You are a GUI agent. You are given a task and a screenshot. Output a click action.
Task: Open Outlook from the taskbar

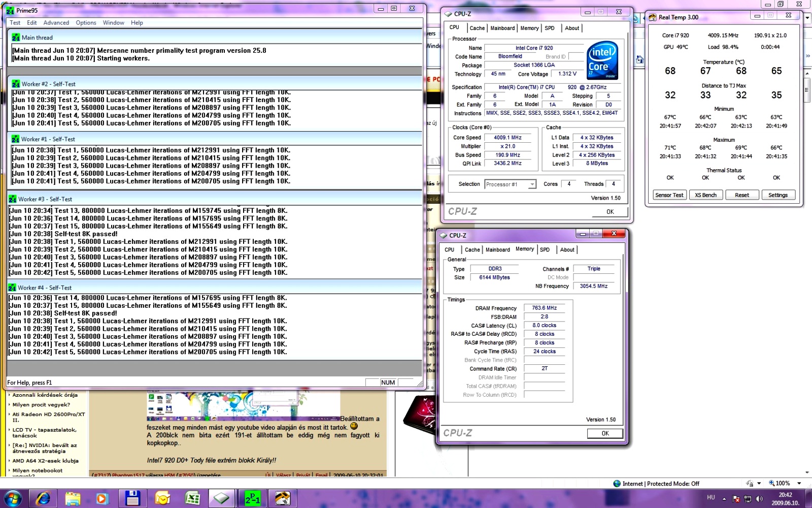[x=162, y=499]
